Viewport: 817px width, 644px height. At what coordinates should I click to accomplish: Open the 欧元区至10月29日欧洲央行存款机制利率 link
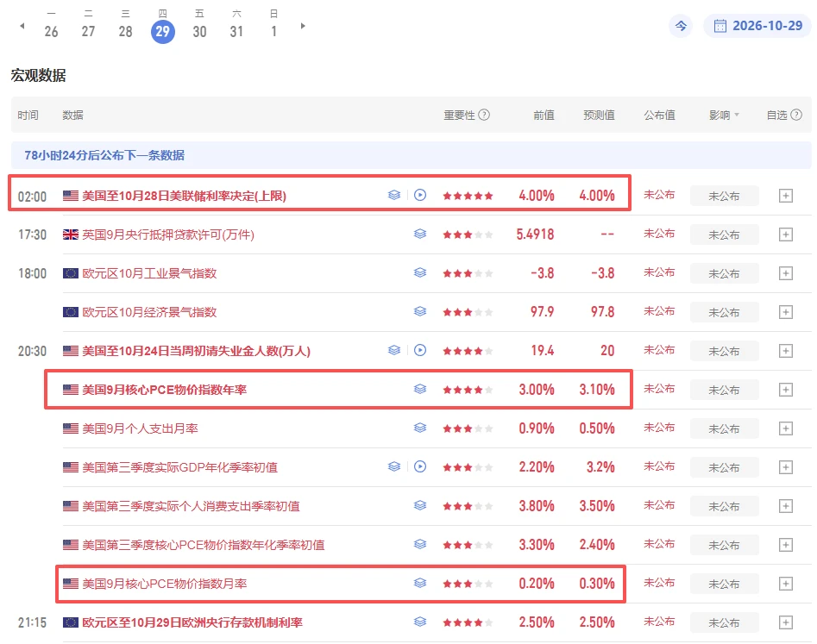(x=192, y=622)
